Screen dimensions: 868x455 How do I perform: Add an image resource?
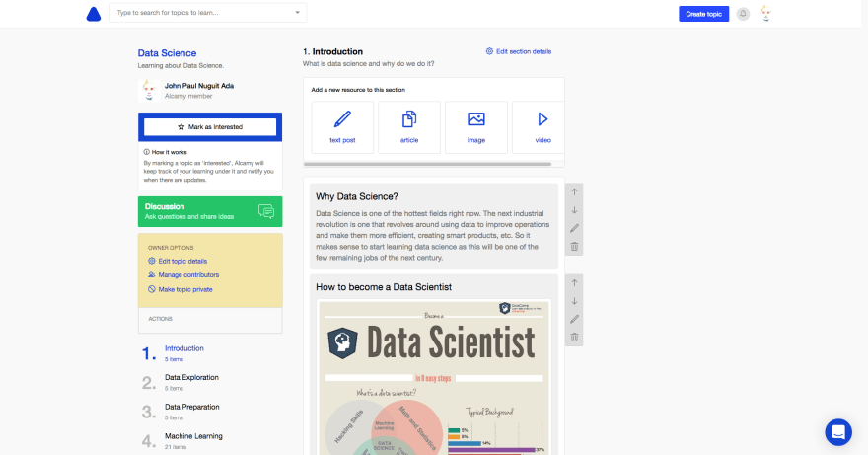click(x=476, y=127)
